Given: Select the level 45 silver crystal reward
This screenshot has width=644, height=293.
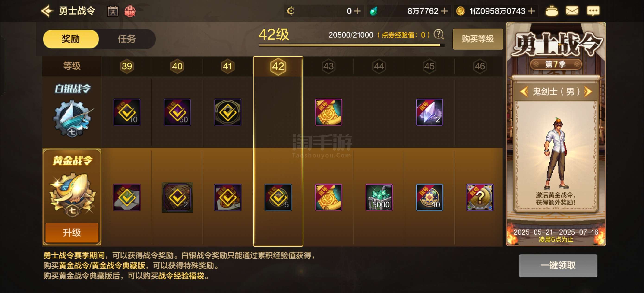Looking at the screenshot, I should (x=429, y=112).
